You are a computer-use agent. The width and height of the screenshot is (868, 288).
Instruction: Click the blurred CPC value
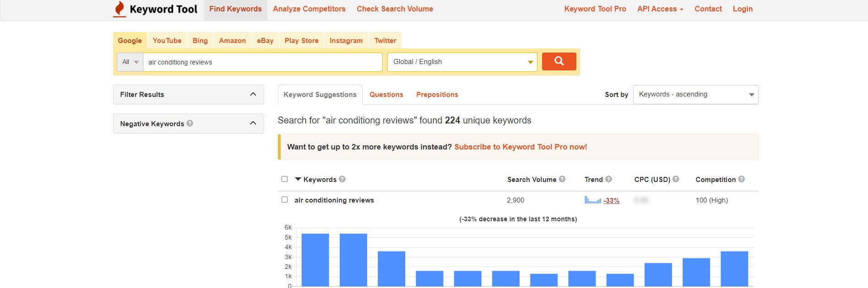click(641, 200)
